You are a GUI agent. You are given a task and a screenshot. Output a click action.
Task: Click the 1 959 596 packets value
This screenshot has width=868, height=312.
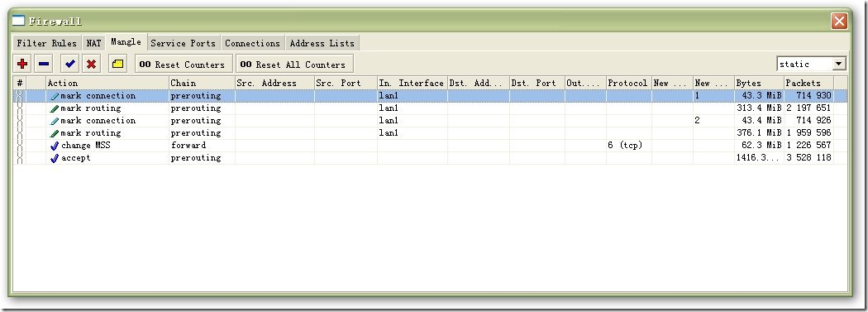coord(808,133)
